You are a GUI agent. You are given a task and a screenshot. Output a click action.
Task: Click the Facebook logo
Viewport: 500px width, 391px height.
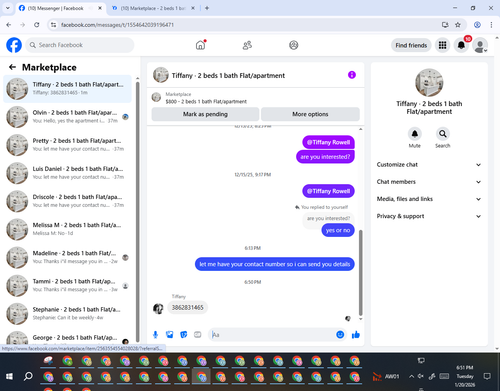14,45
